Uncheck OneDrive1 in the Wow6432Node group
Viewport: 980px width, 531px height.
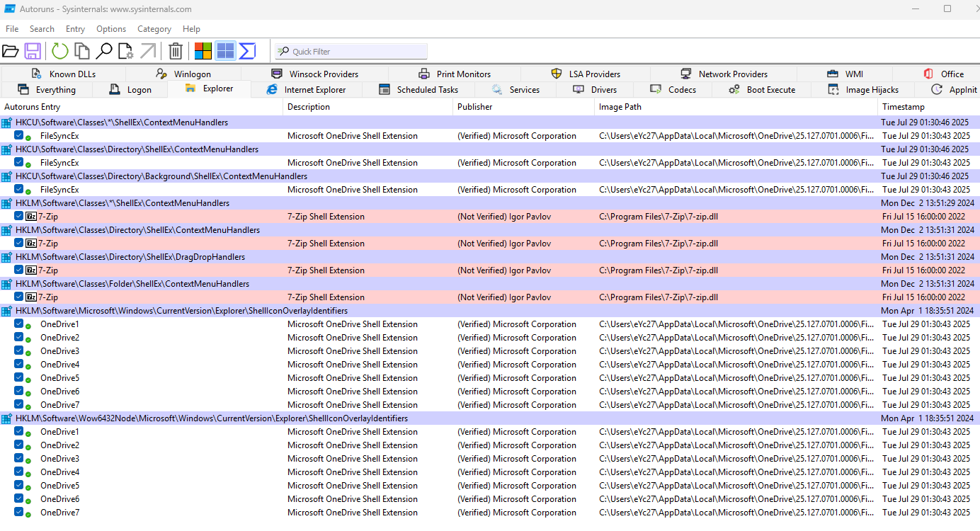18,431
